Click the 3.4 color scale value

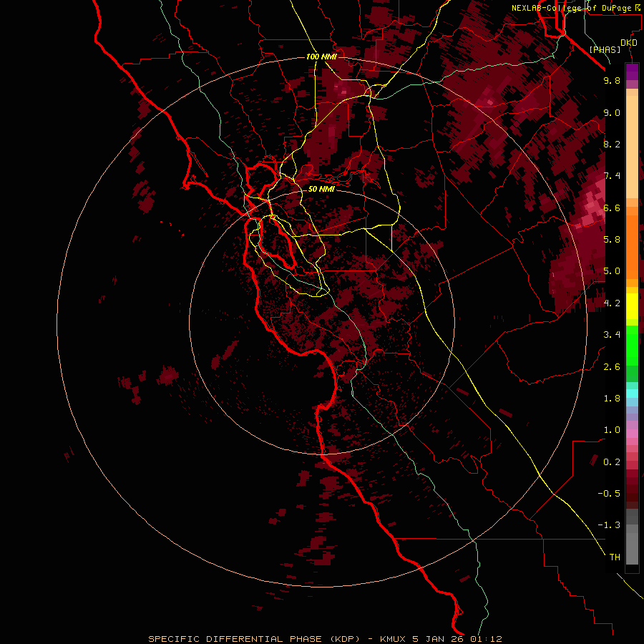coord(612,335)
